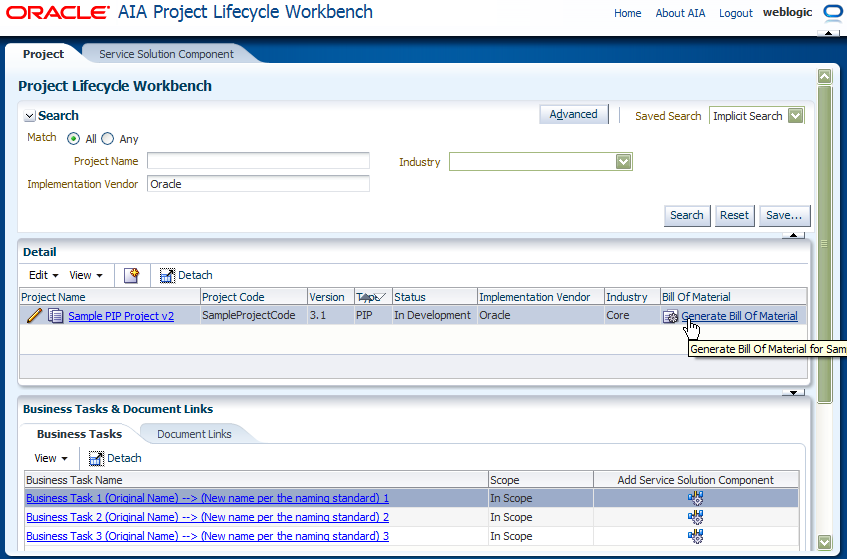
Task: Click the Business Task Name column header
Action: pos(256,480)
